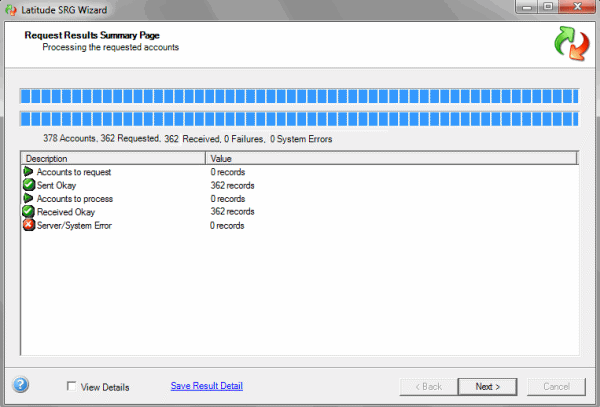Click the green arrow icon beside Accounts to request
Image resolution: width=600 pixels, height=407 pixels.
(28, 171)
